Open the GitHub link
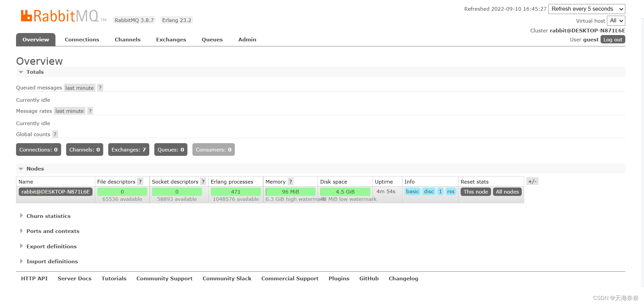Image resolution: width=644 pixels, height=304 pixels. (x=369, y=278)
